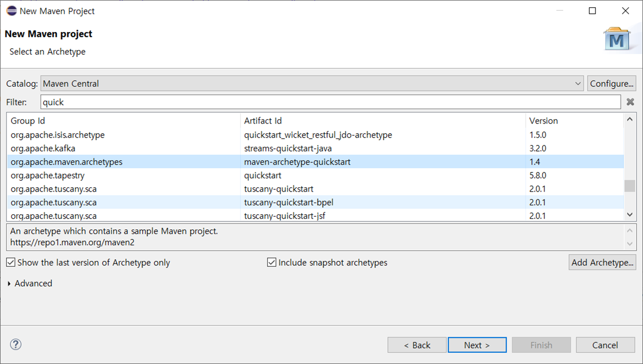Click the Add Archetype... button
The image size is (643, 364).
click(602, 262)
